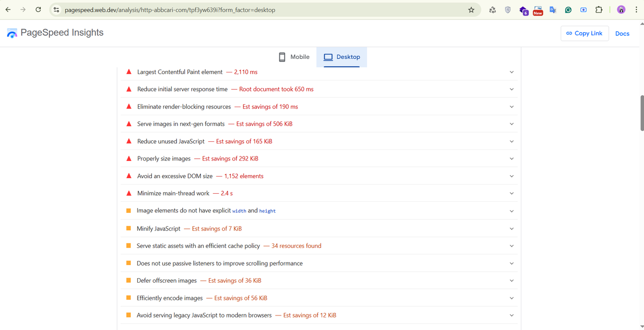Open the Extensions puzzle-piece menu
This screenshot has width=644, height=330.
[599, 10]
